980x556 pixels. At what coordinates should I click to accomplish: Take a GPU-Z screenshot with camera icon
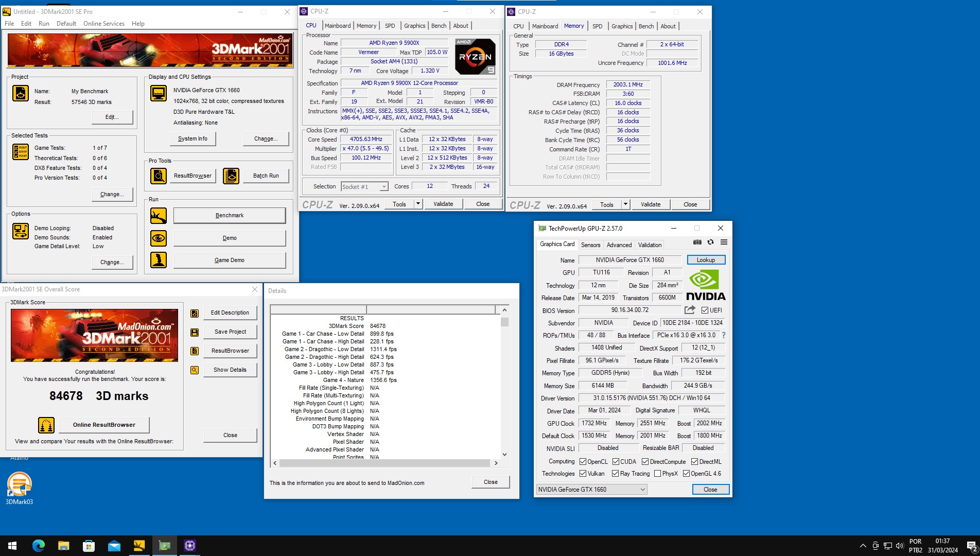coord(697,242)
